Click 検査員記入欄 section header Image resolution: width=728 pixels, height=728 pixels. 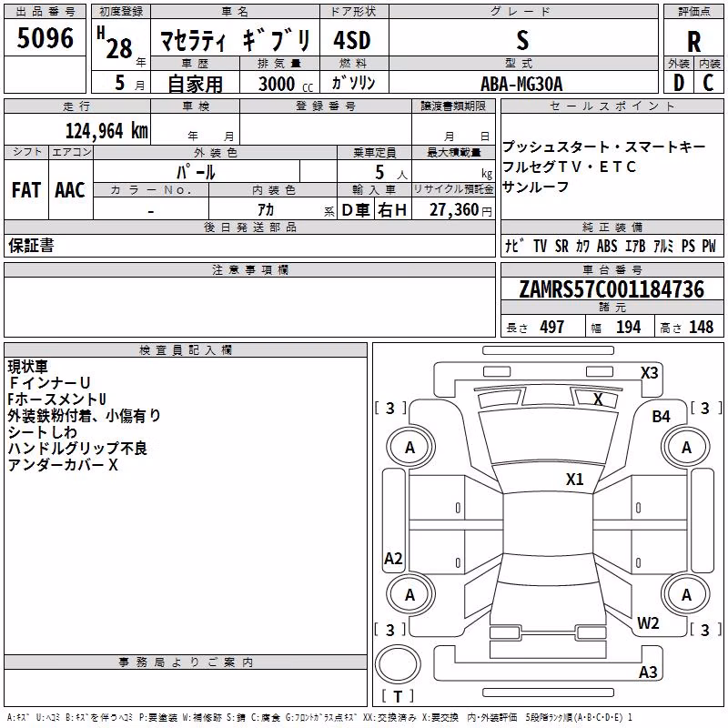pyautogui.click(x=186, y=350)
